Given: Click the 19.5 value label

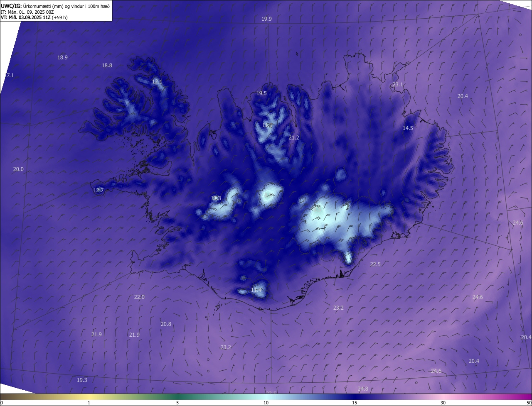Looking at the screenshot, I should (261, 93).
